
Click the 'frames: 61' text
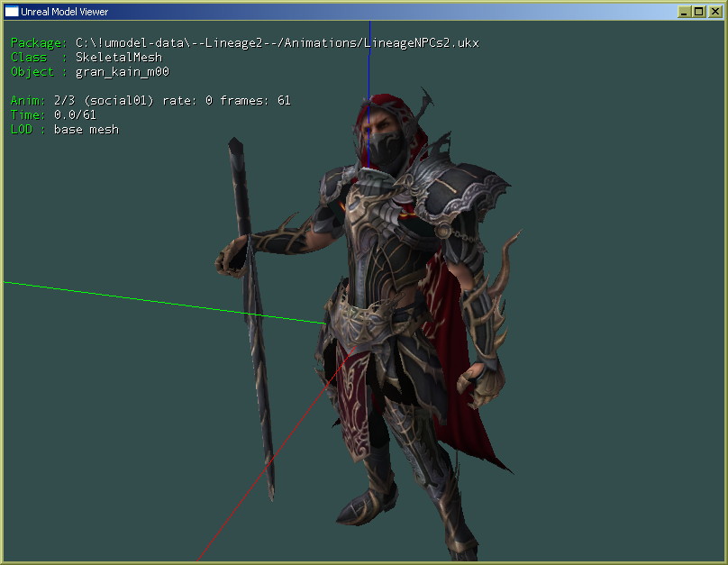(x=255, y=100)
